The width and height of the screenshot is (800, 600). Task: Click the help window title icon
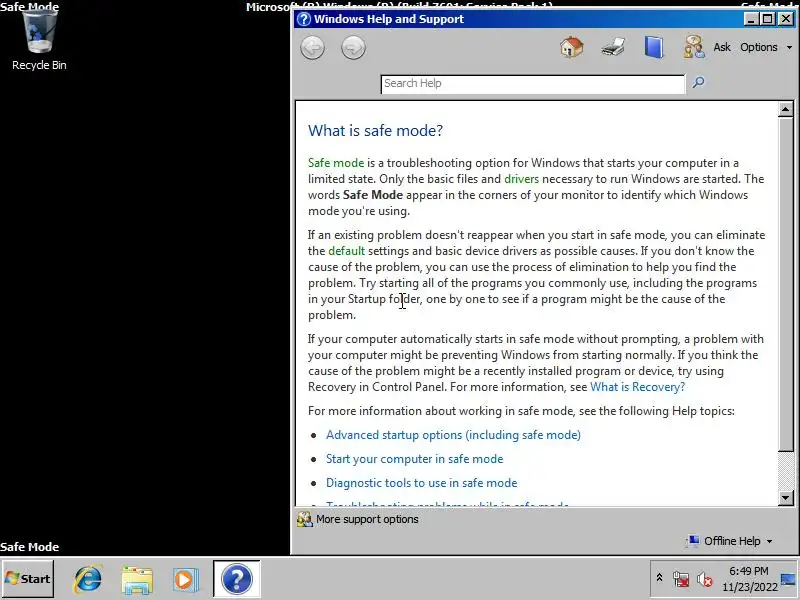pos(304,19)
